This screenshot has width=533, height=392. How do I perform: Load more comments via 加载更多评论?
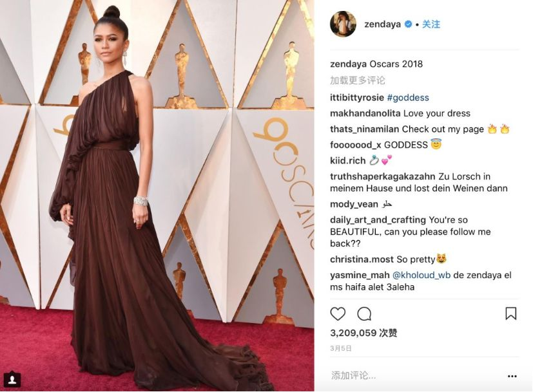(x=357, y=80)
